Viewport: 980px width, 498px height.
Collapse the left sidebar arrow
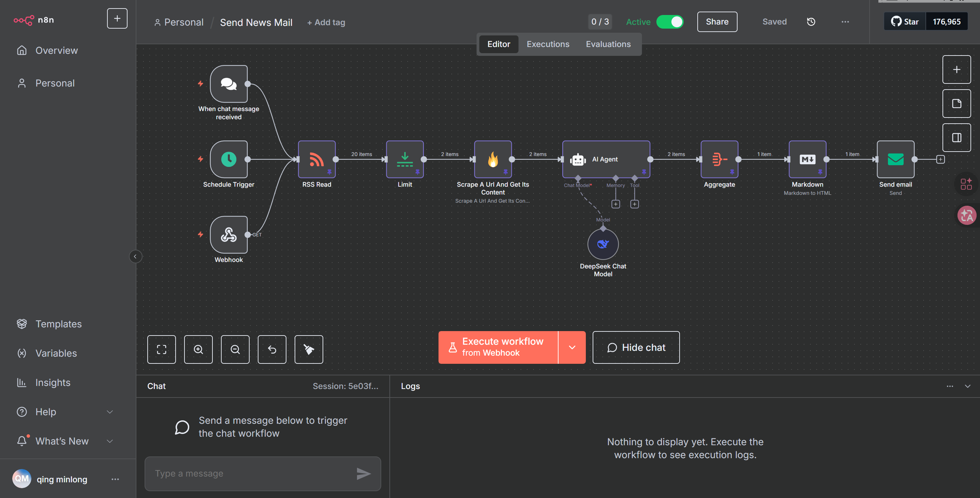click(x=135, y=256)
